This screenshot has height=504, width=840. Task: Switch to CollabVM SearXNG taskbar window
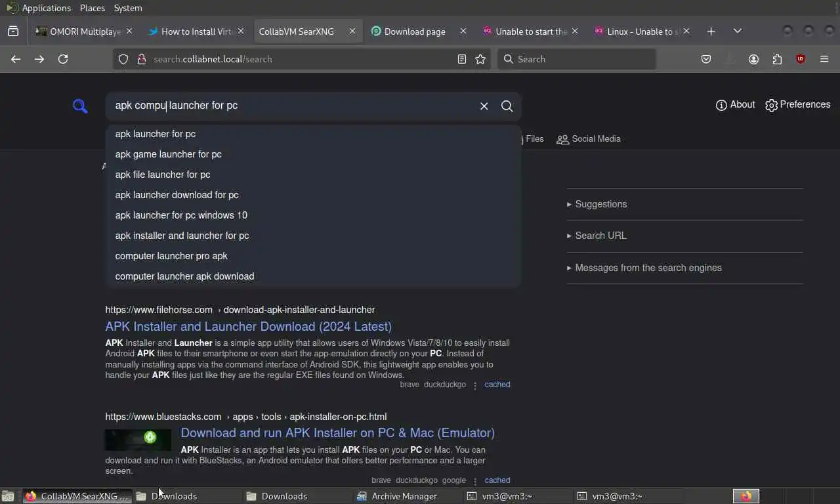[77, 496]
